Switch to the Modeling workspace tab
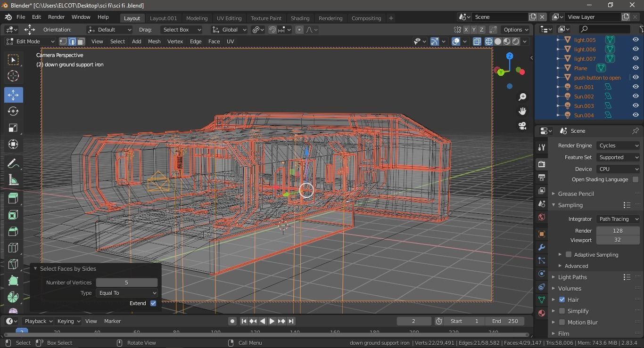The width and height of the screenshot is (644, 348). (x=197, y=18)
